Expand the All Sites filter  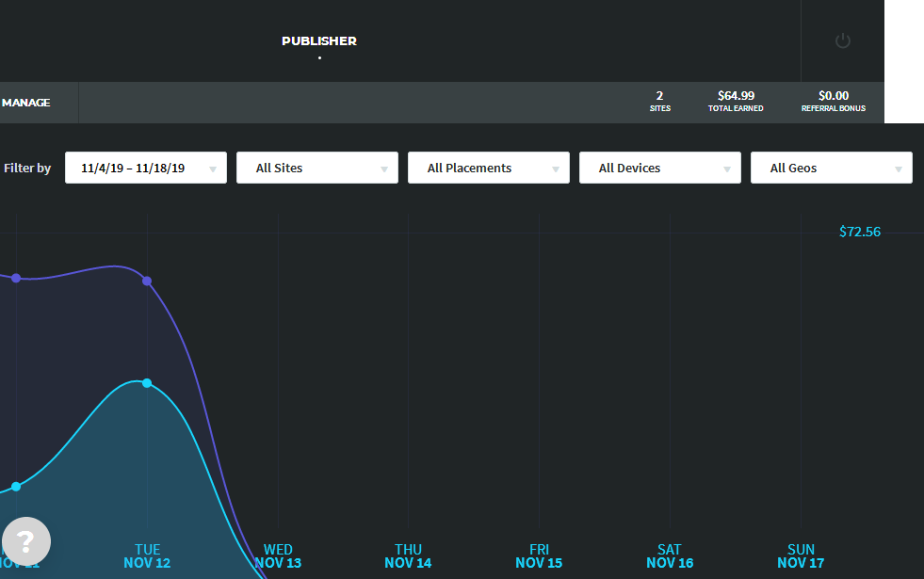pyautogui.click(x=317, y=168)
